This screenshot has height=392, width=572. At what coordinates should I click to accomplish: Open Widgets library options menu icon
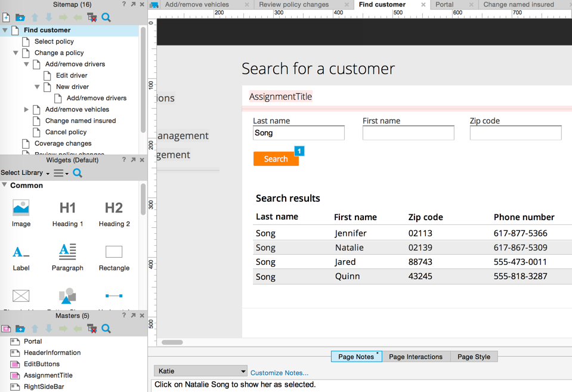point(61,173)
